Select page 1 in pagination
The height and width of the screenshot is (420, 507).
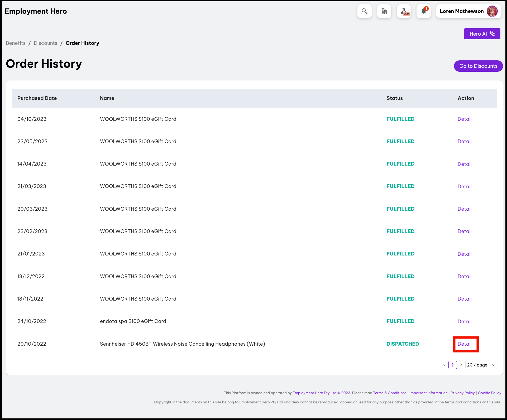[453, 365]
